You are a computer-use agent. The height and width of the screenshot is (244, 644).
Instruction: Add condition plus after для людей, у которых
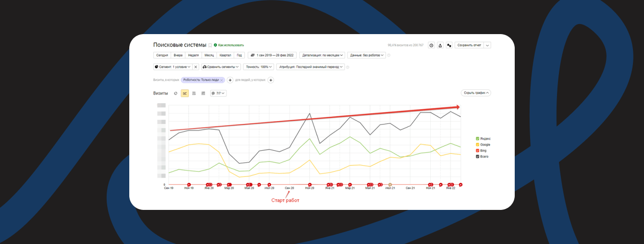pyautogui.click(x=271, y=80)
